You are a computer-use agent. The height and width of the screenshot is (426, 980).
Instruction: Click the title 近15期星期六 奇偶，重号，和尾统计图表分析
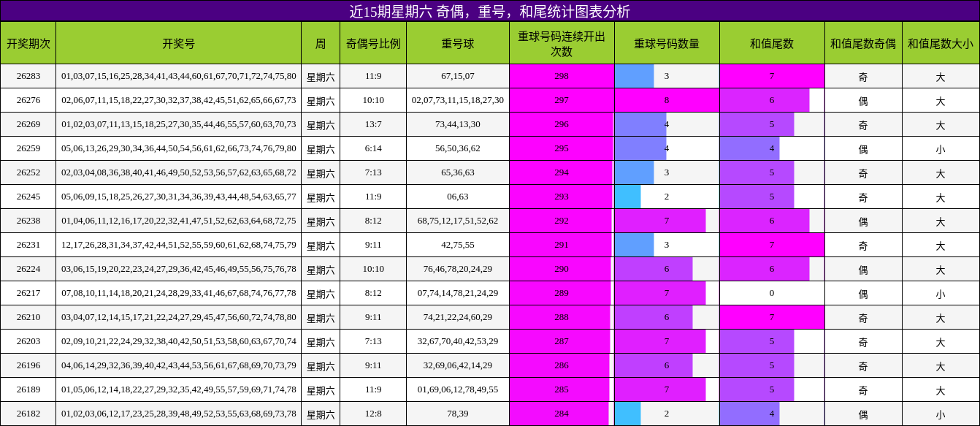point(490,11)
